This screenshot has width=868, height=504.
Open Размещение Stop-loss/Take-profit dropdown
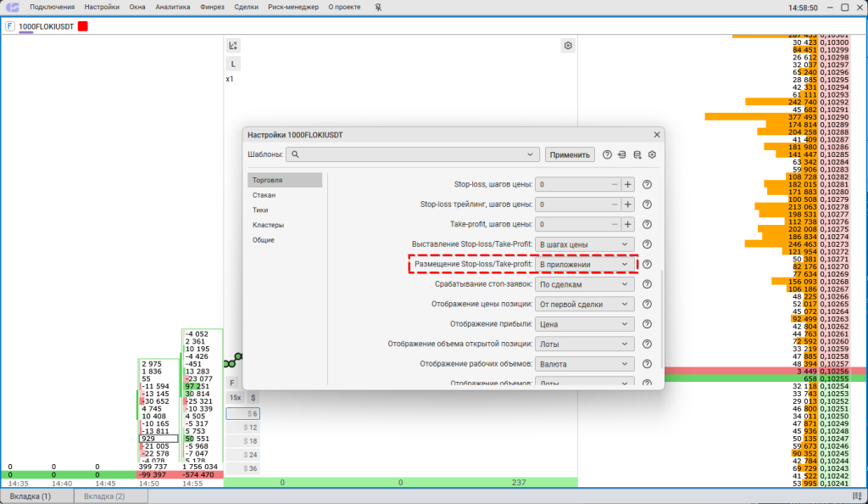[586, 265]
